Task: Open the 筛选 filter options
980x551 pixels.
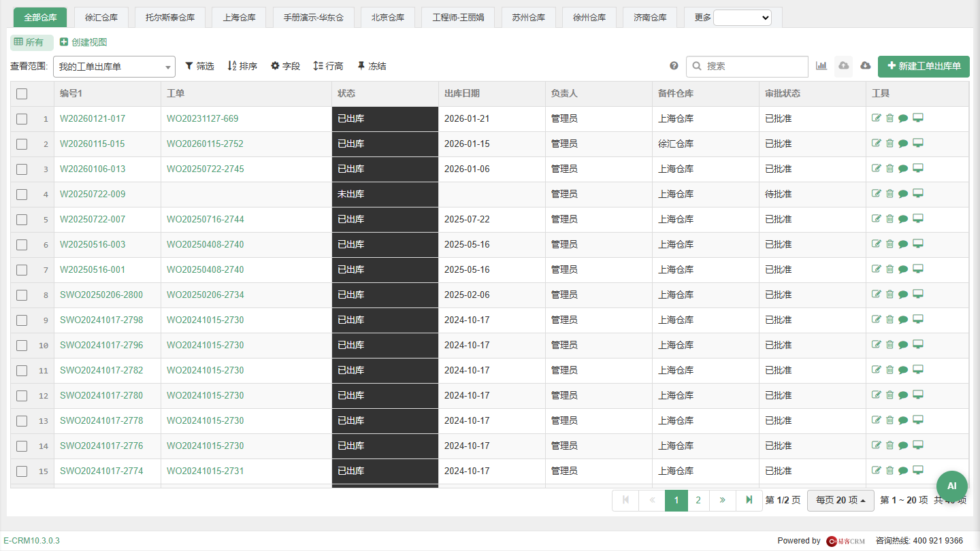Action: 199,66
